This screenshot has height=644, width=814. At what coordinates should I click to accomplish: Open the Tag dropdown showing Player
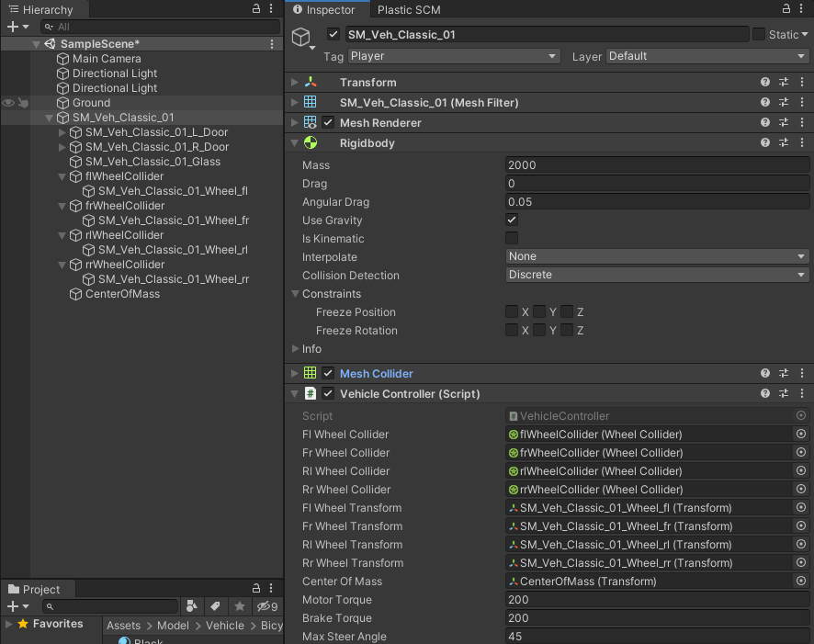[453, 56]
